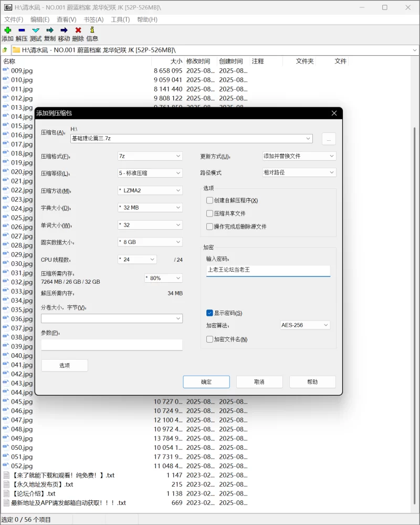Enable the 创建自解压程序 checkbox

tap(210, 200)
